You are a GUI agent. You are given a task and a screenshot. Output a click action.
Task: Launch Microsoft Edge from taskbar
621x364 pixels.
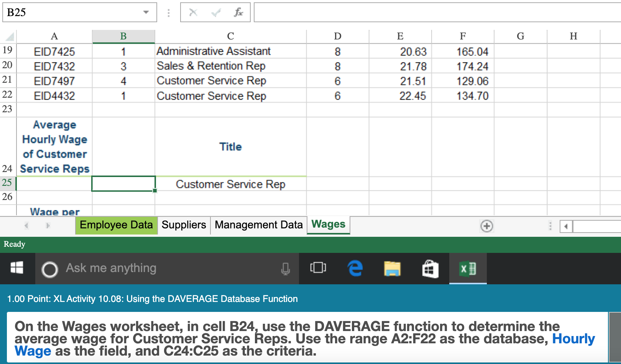pyautogui.click(x=355, y=268)
